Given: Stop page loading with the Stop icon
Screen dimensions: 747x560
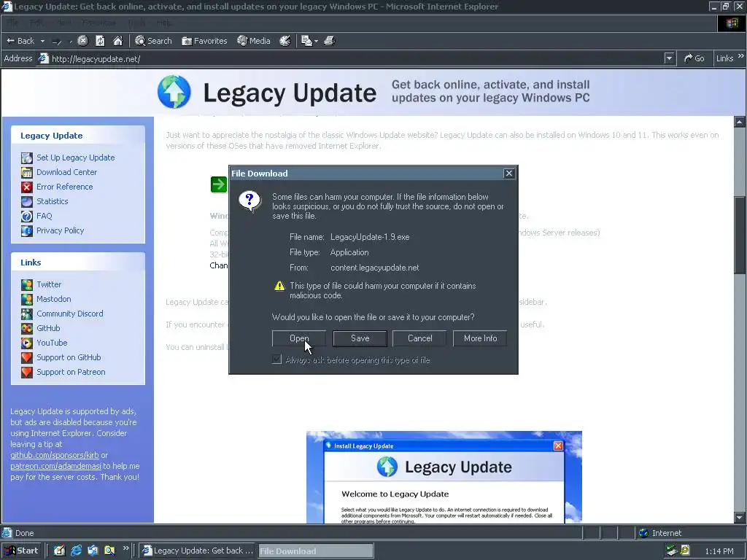Looking at the screenshot, I should pyautogui.click(x=83, y=41).
